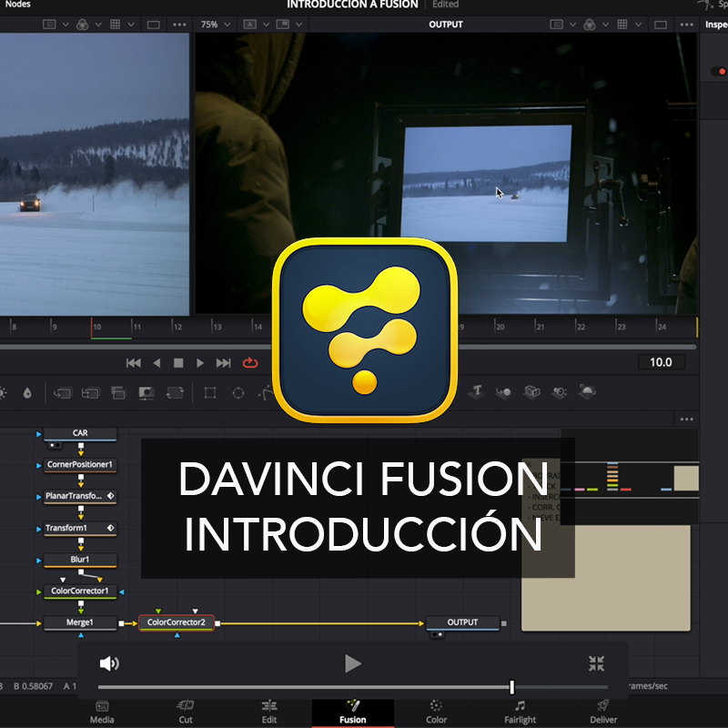Expand the left viewer's subview dropdown arrow
The image size is (728, 728).
coord(66,25)
